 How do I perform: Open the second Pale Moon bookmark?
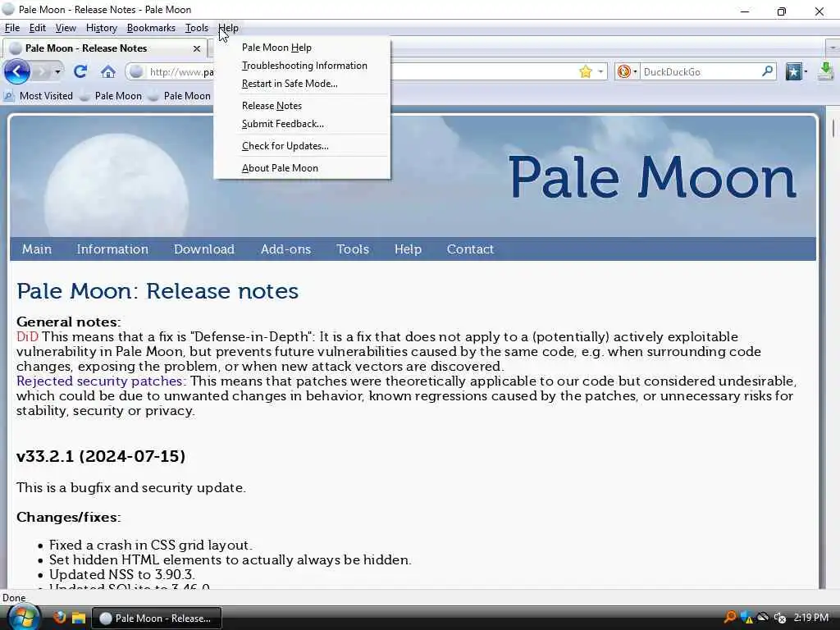pos(180,96)
